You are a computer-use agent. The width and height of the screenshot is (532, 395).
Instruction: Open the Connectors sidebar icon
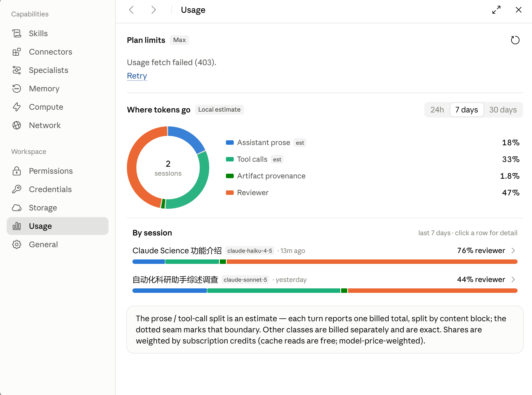(x=17, y=52)
